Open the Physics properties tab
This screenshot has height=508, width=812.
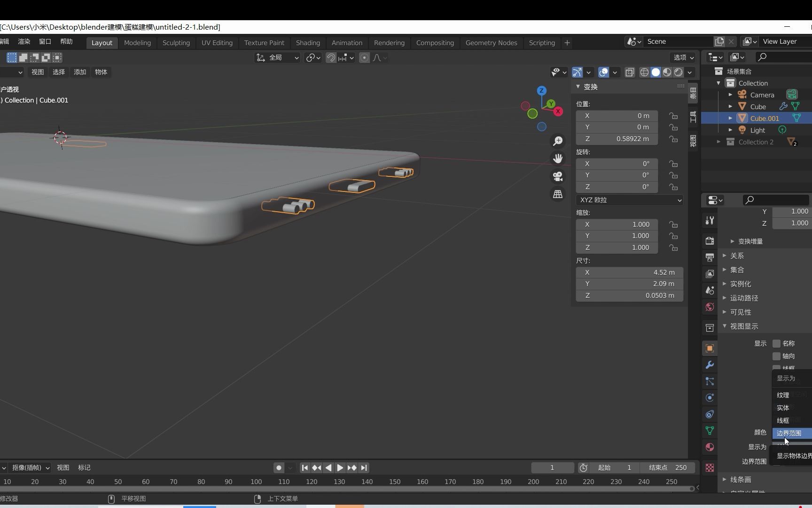pyautogui.click(x=709, y=397)
